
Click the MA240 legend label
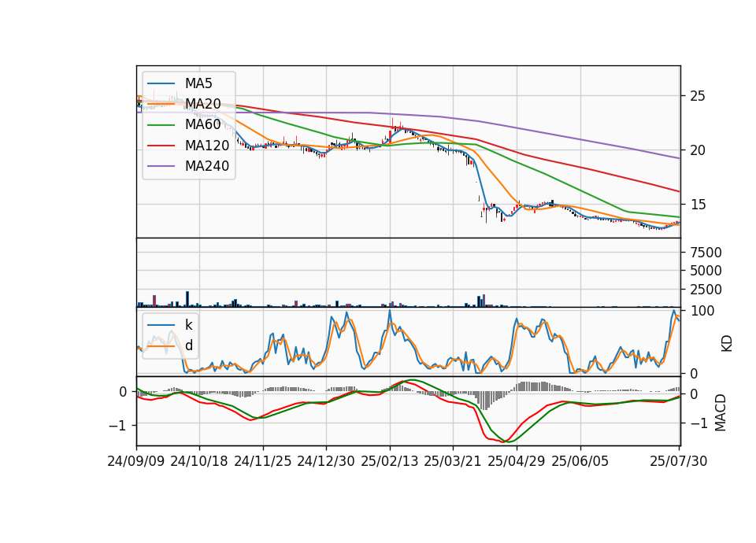[207, 166]
